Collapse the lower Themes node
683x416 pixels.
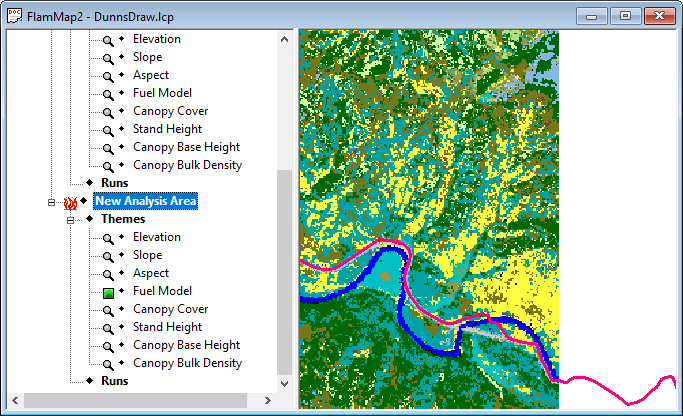tap(70, 220)
